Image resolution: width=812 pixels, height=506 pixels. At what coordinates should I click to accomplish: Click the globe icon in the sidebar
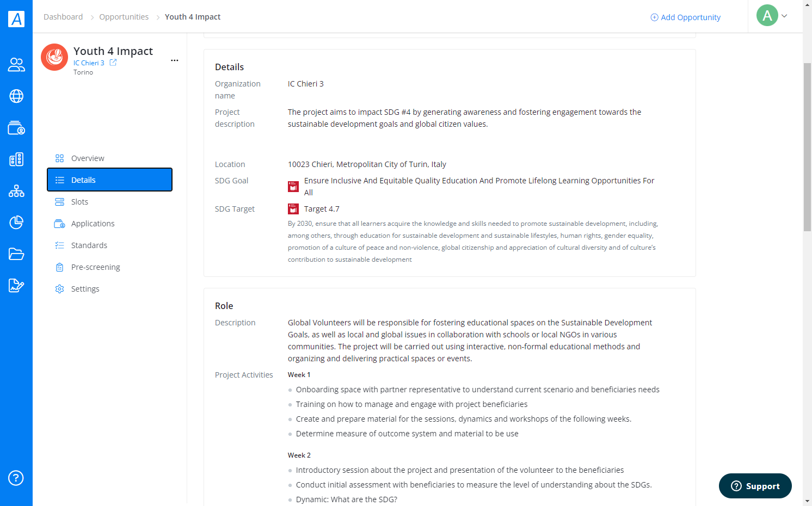pos(16,96)
